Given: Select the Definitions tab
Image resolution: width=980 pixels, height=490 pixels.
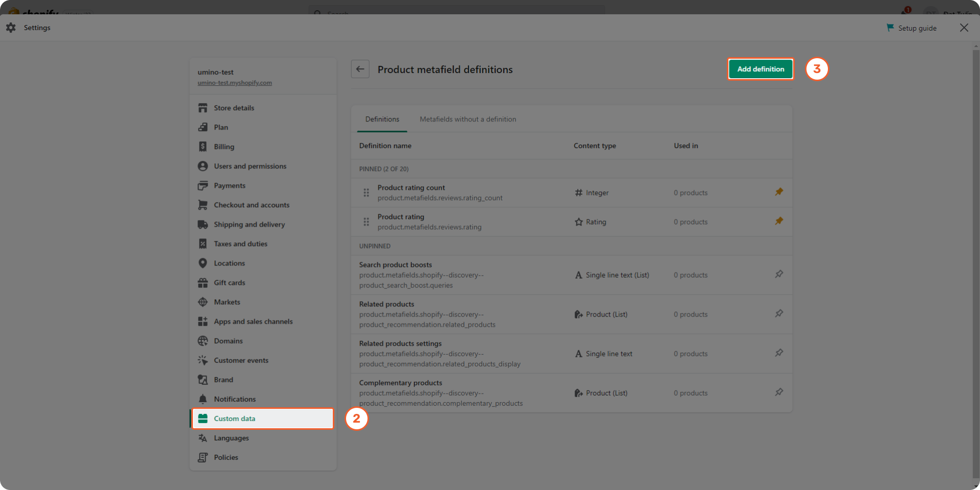Looking at the screenshot, I should coord(382,119).
